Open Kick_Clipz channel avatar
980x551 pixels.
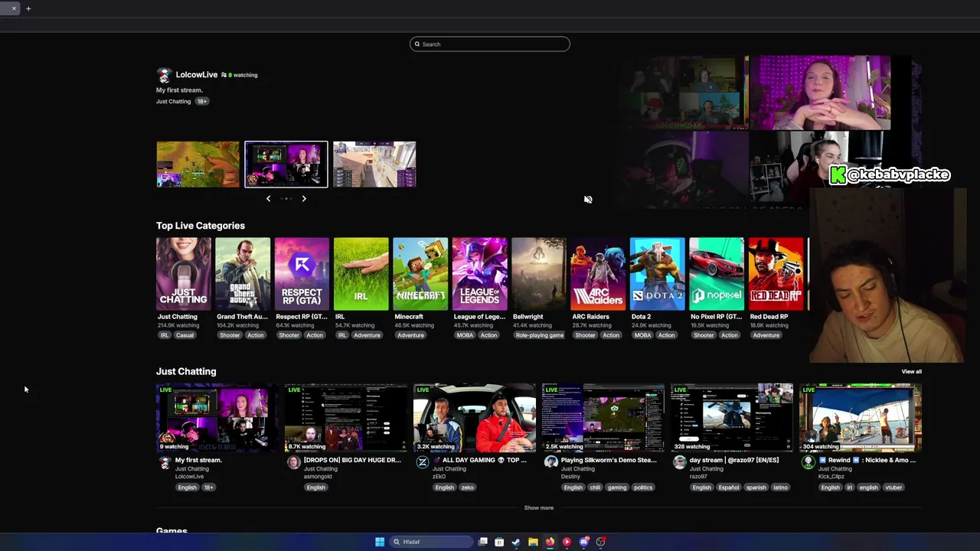point(808,462)
